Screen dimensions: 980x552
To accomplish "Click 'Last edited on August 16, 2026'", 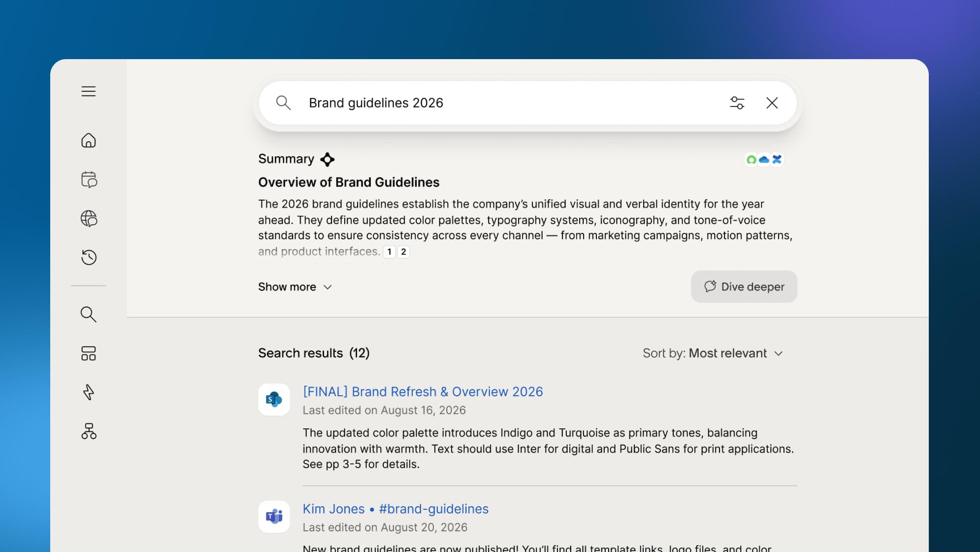I will (384, 410).
